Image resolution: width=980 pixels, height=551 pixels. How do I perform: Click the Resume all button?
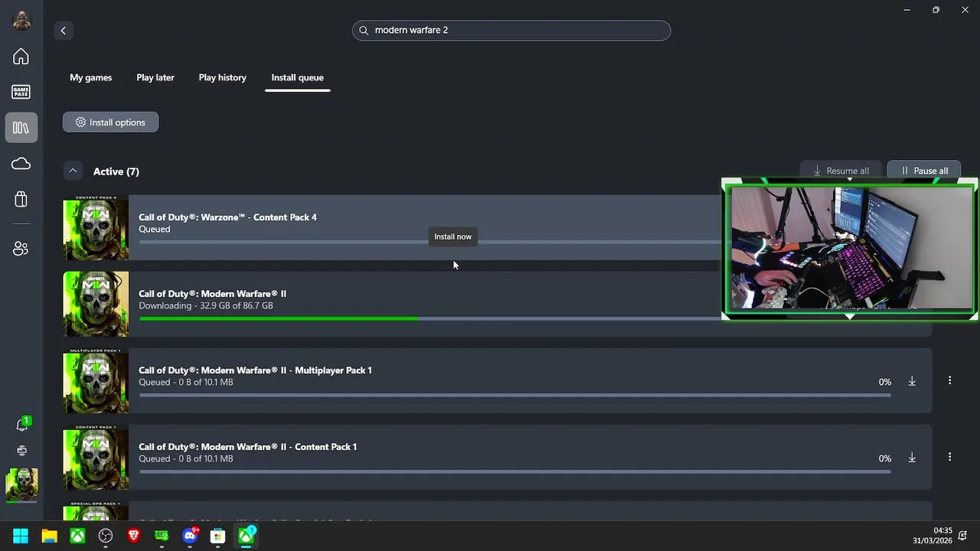click(841, 171)
